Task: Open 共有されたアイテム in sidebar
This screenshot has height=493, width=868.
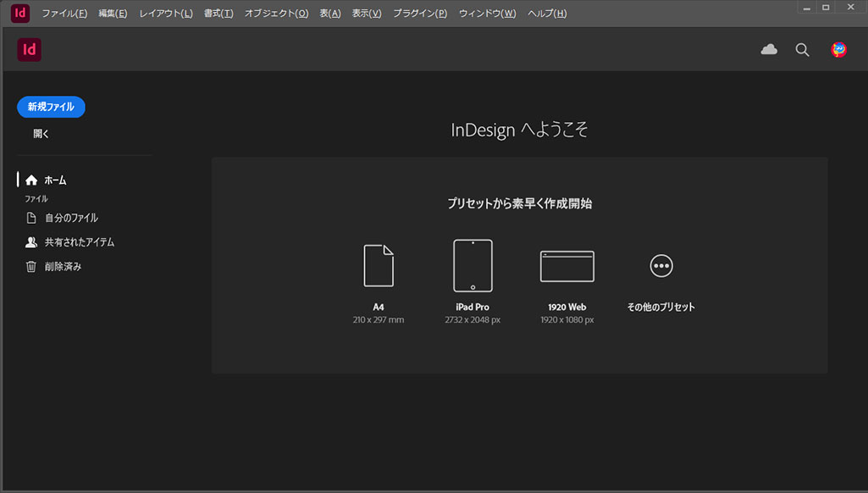Action: point(69,242)
